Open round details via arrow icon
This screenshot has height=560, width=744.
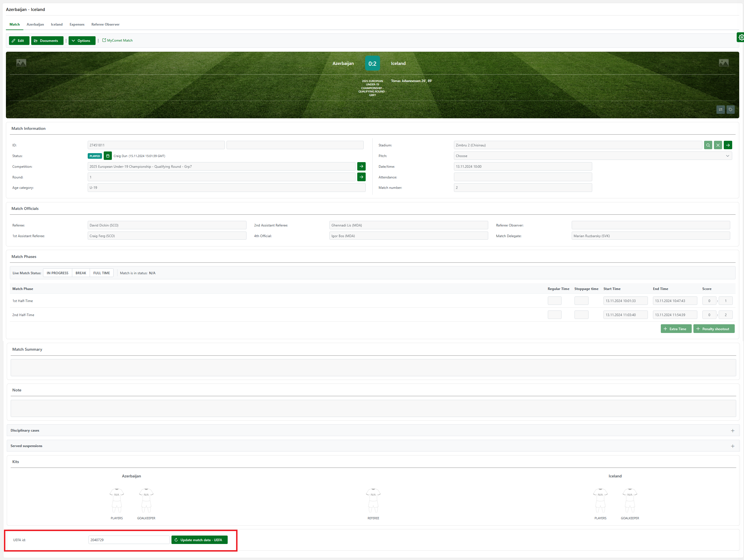361,177
